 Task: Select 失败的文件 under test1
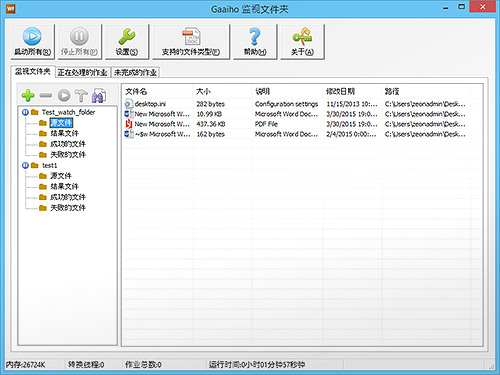68,208
